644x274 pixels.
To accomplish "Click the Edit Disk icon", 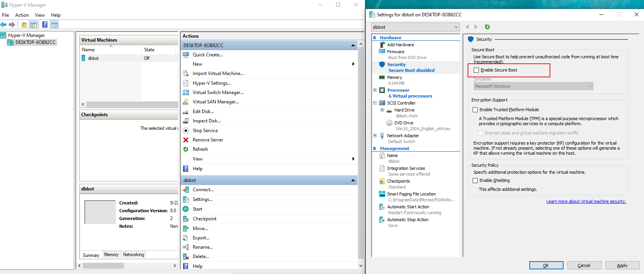I will click(186, 112).
